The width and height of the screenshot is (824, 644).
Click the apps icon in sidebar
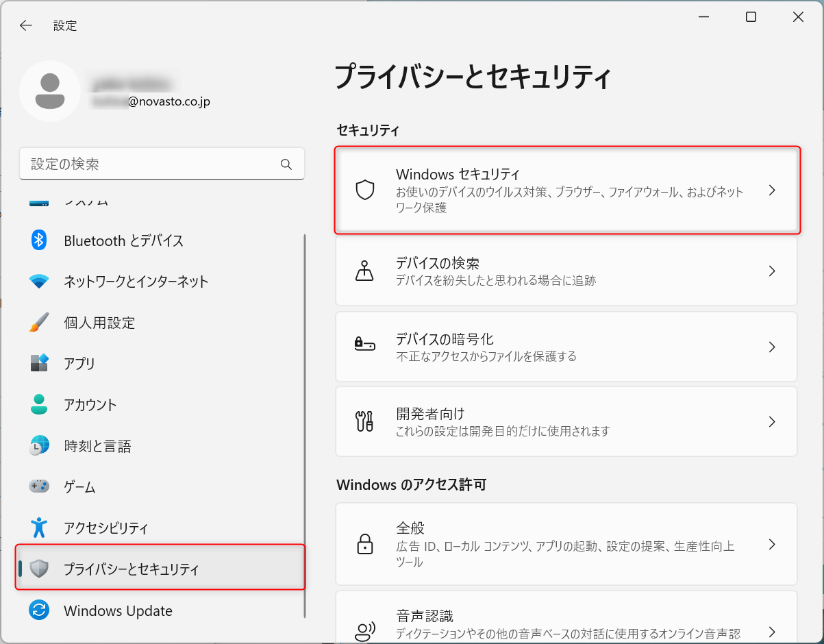(x=39, y=363)
